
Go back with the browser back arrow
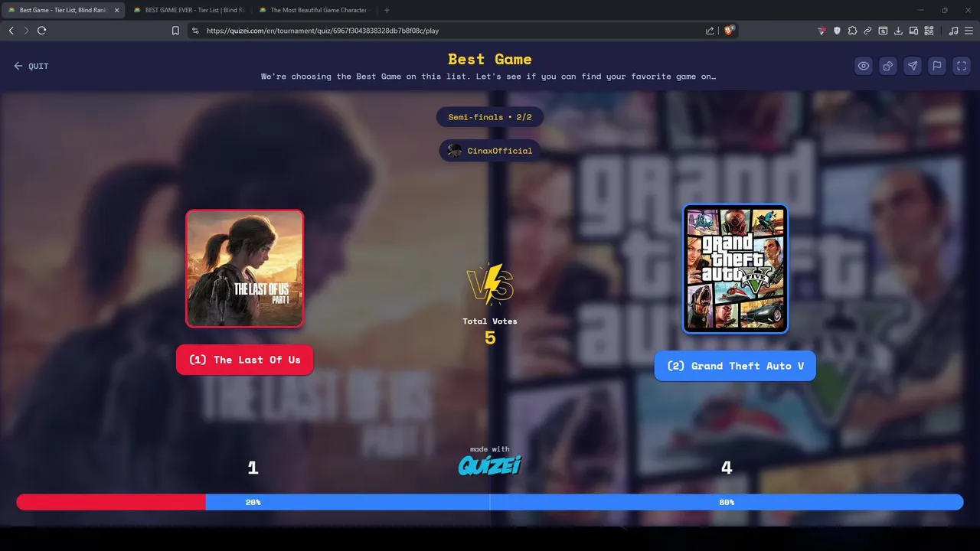pos(11,31)
